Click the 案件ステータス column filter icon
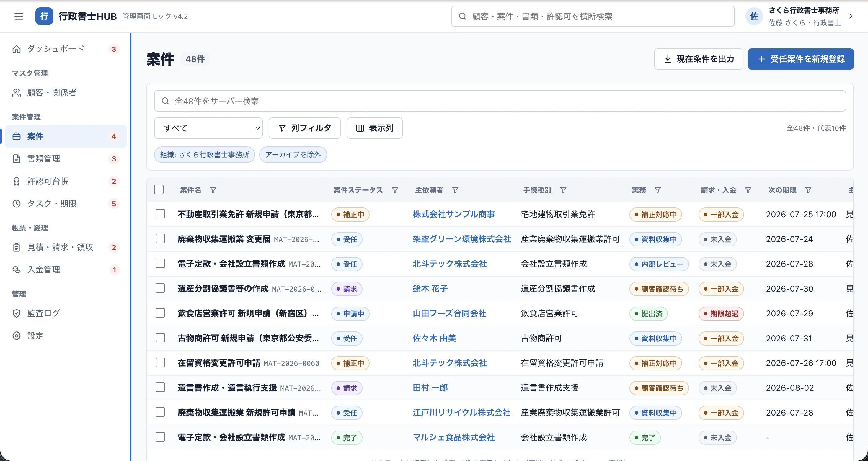The height and width of the screenshot is (461, 868). (x=395, y=190)
